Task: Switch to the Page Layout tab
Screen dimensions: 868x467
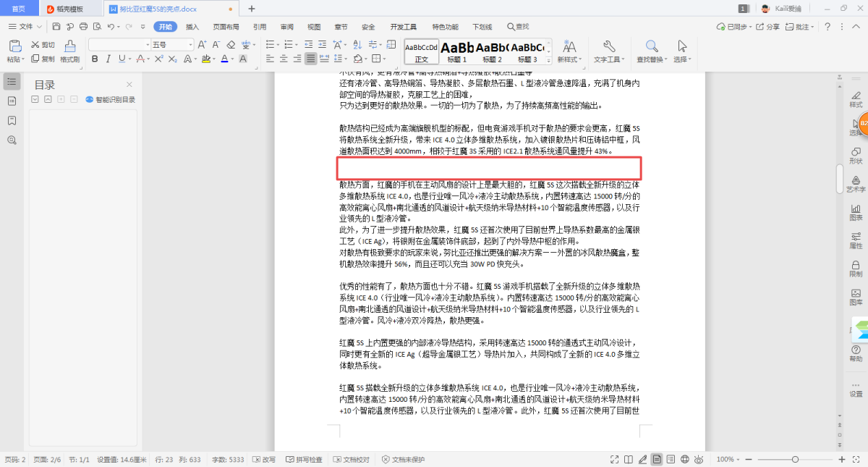Action: click(226, 27)
